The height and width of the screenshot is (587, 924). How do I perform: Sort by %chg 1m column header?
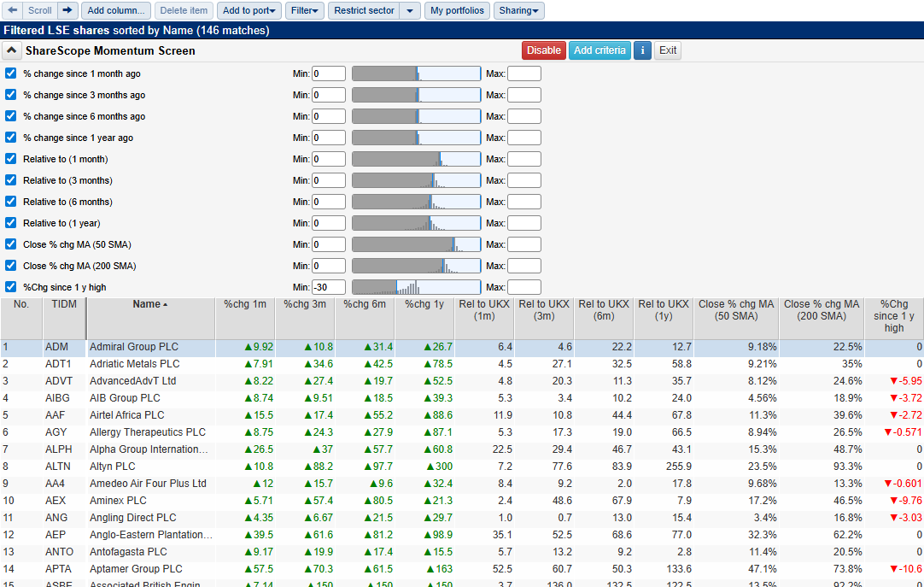click(245, 318)
